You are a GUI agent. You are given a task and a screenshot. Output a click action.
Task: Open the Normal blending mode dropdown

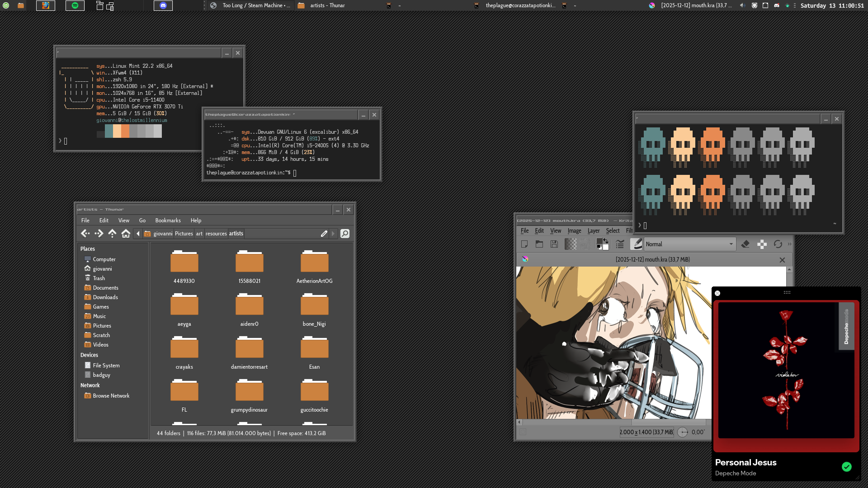point(689,244)
